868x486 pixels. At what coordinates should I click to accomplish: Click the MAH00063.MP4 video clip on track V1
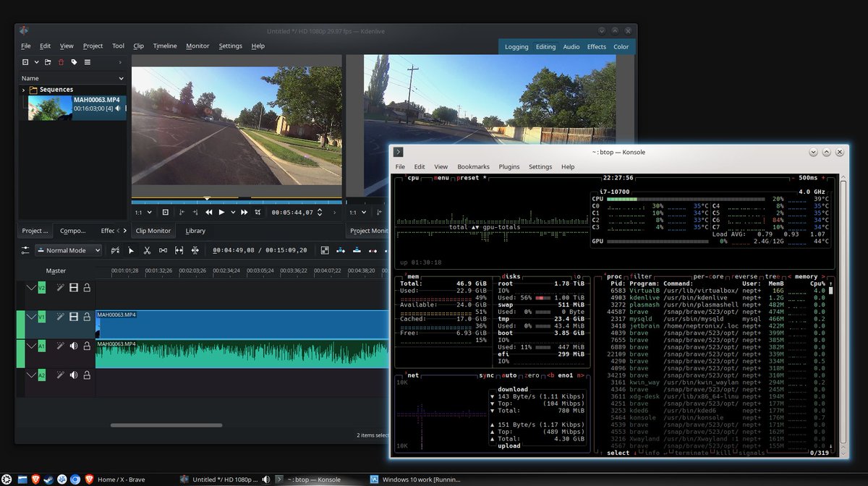coord(242,325)
